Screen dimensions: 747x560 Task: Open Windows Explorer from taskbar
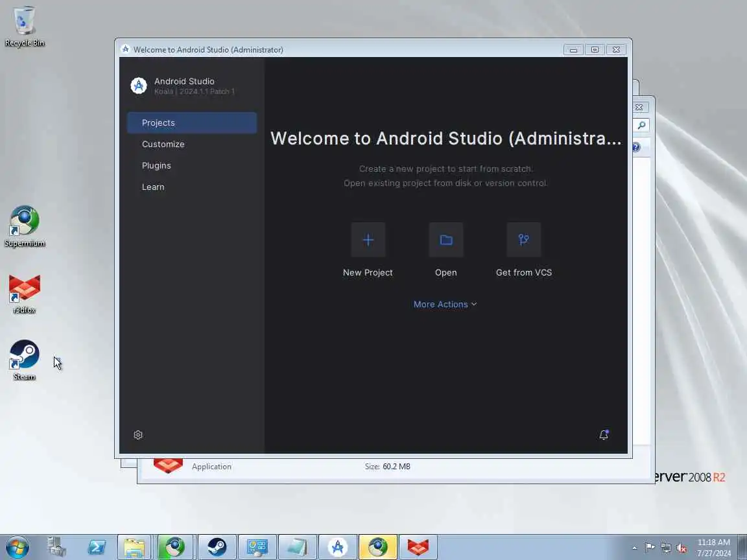[134, 547]
